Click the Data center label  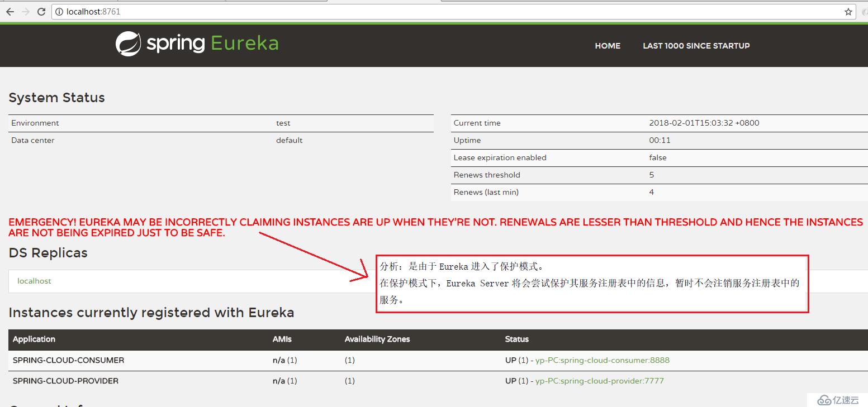(x=32, y=140)
